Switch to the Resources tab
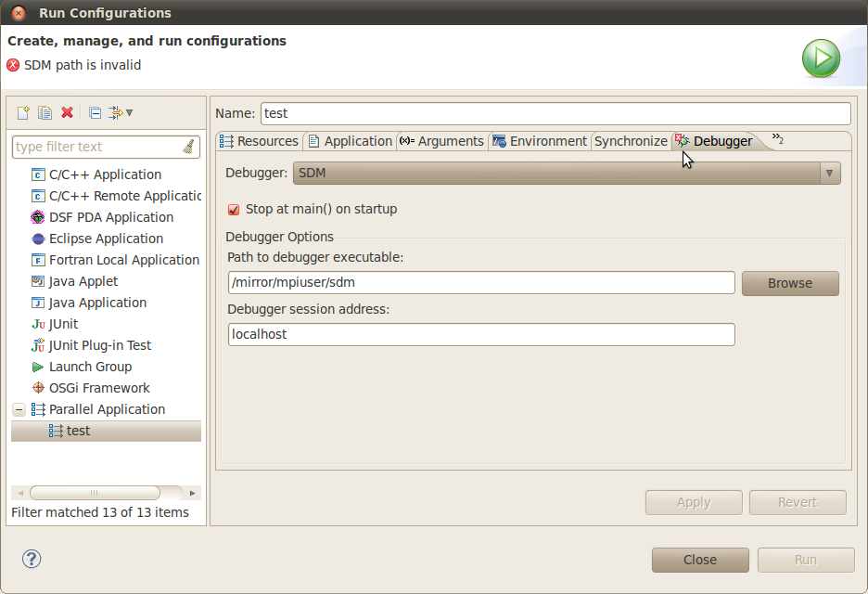The width and height of the screenshot is (868, 594). click(x=259, y=141)
